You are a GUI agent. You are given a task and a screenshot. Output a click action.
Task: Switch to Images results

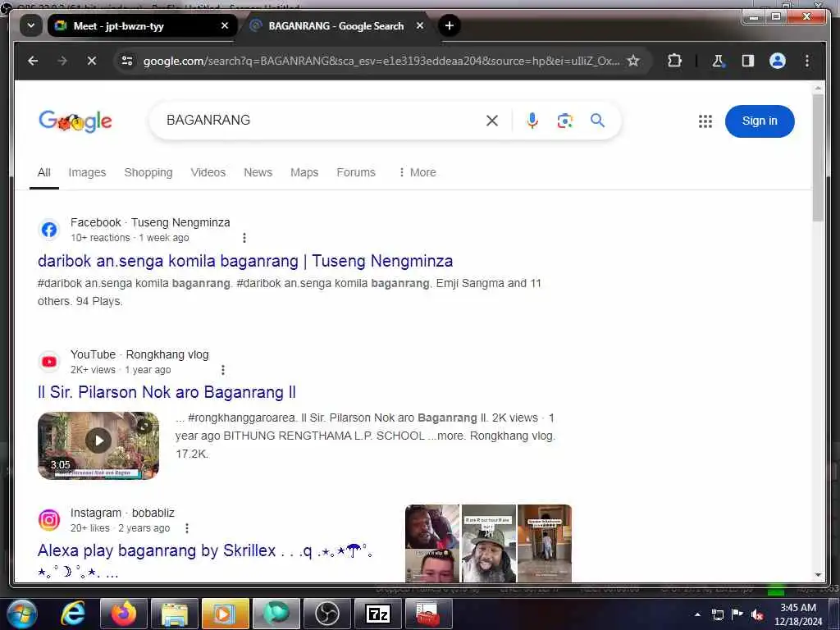click(x=87, y=172)
